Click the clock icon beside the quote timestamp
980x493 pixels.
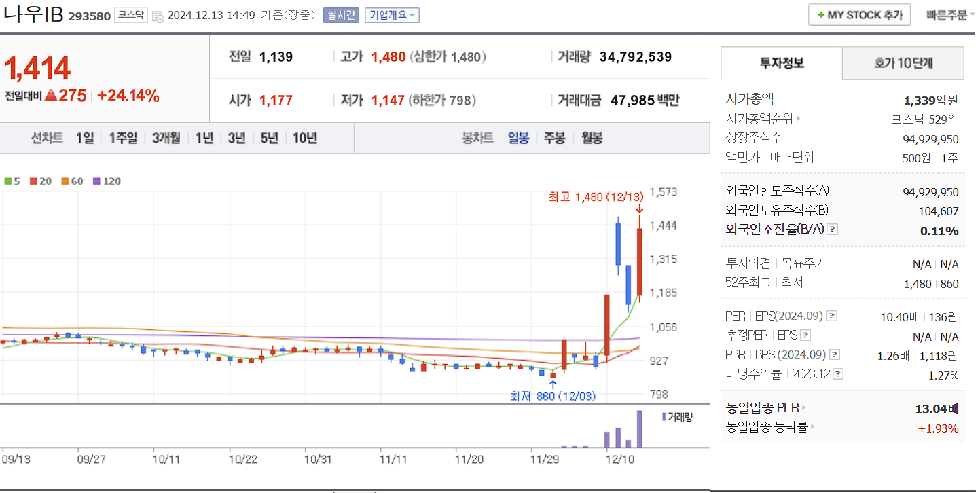pos(157,15)
